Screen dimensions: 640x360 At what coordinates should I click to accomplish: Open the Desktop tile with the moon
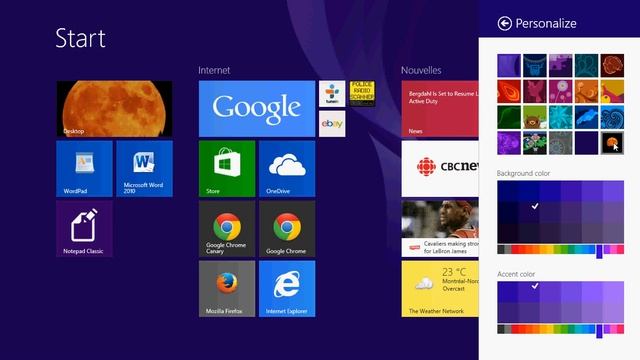(x=114, y=109)
